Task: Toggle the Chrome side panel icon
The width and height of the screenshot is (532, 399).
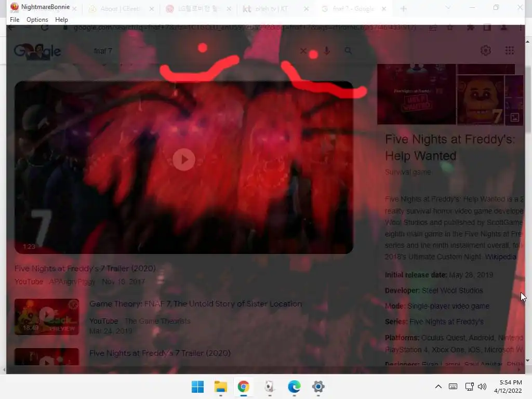Action: tap(487, 28)
